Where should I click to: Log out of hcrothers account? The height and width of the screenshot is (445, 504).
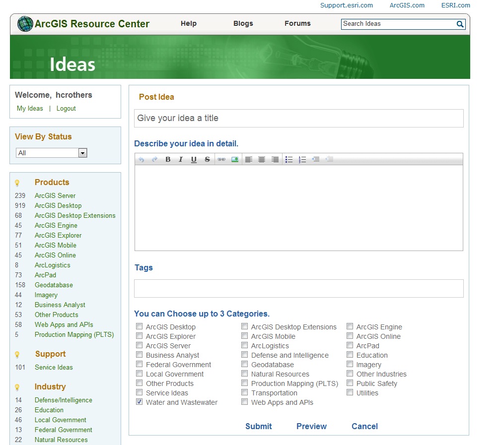click(66, 109)
